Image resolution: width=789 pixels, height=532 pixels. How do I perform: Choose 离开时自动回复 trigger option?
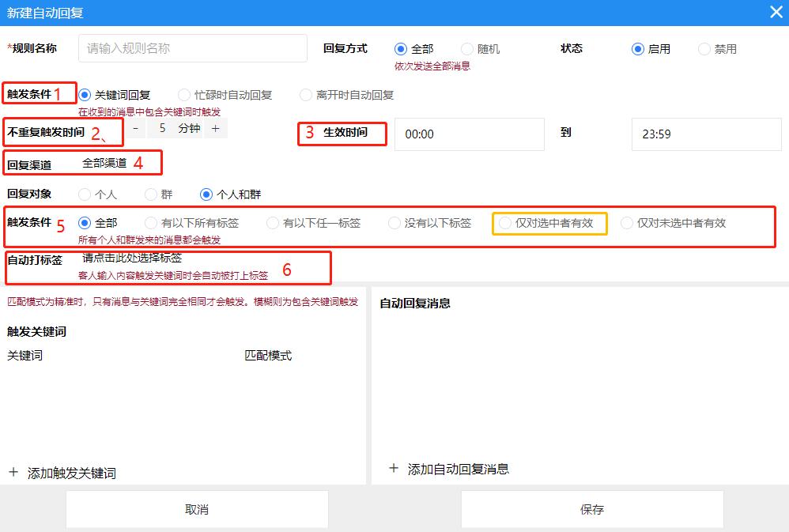[305, 93]
